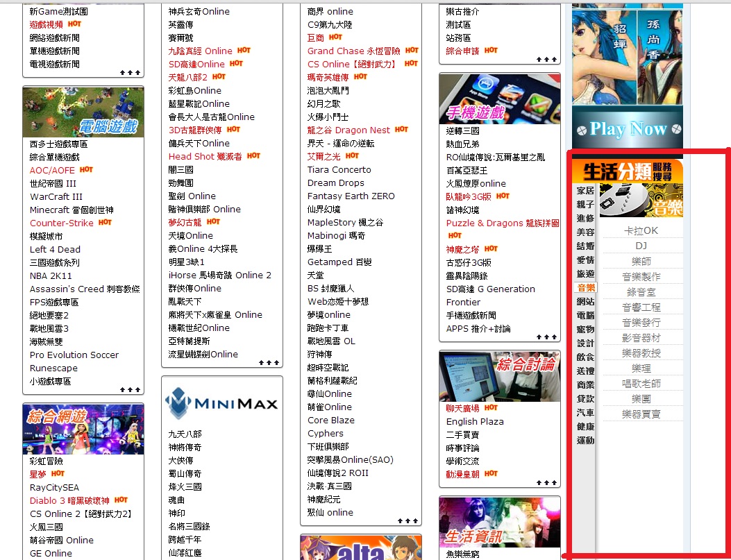731x560 pixels.
Task: Click the Play Now advertisement button
Action: tap(628, 129)
